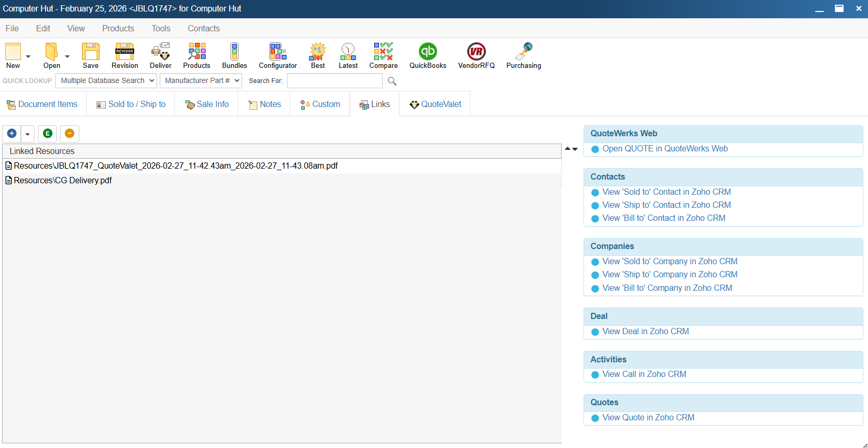Image resolution: width=868 pixels, height=448 pixels.
Task: Open the Tools menu
Action: pyautogui.click(x=161, y=29)
